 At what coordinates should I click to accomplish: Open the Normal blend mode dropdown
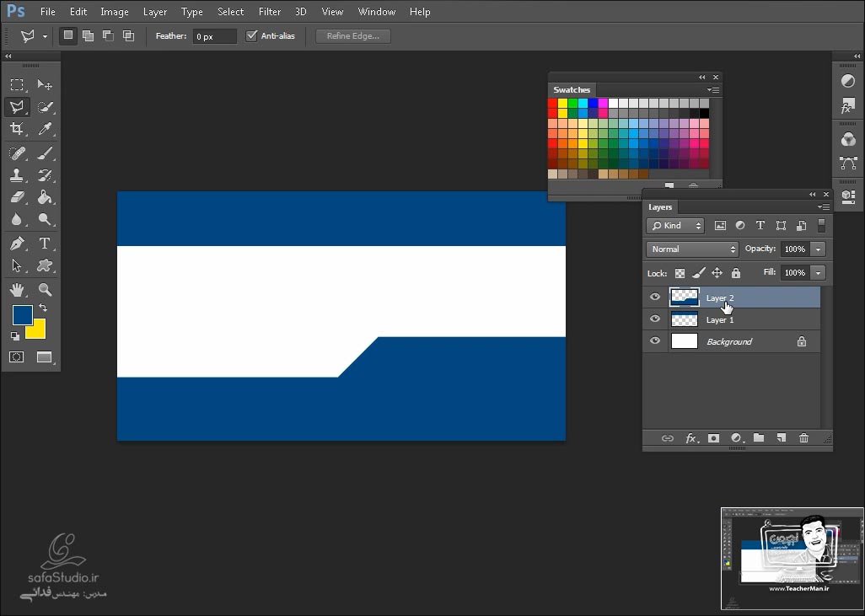[692, 249]
